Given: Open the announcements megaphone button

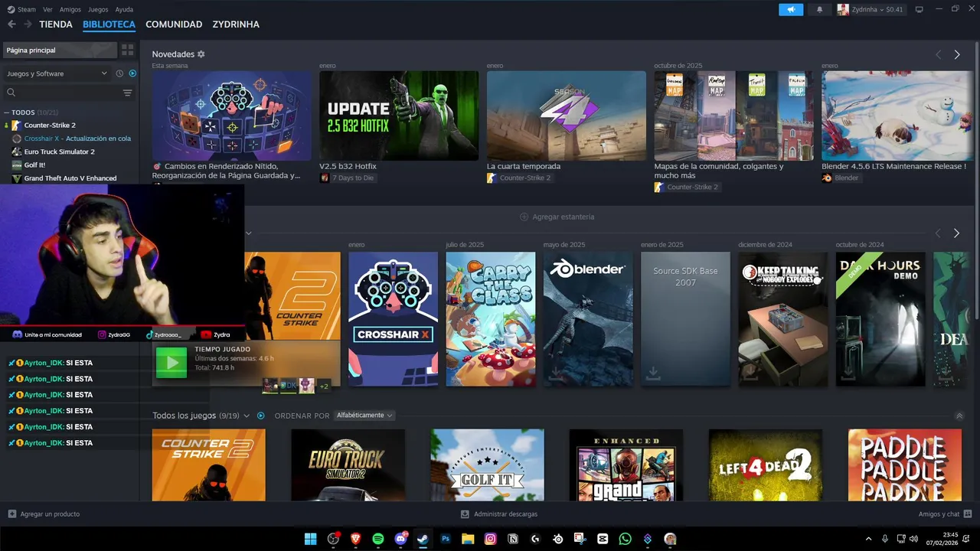Looking at the screenshot, I should pyautogui.click(x=791, y=9).
